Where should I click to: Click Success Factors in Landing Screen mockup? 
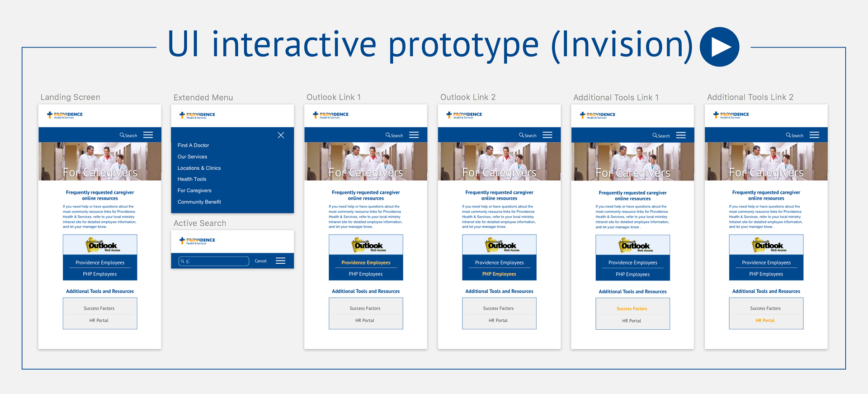(x=99, y=309)
